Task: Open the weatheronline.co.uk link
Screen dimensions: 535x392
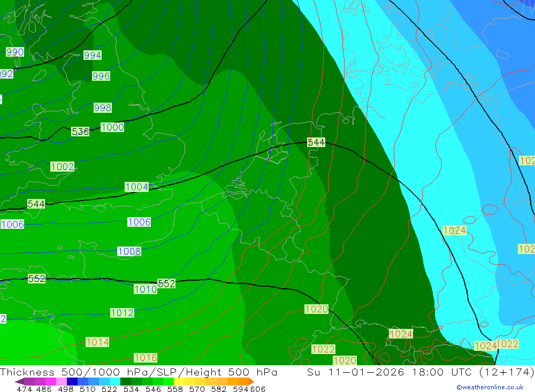Action: 490,387
